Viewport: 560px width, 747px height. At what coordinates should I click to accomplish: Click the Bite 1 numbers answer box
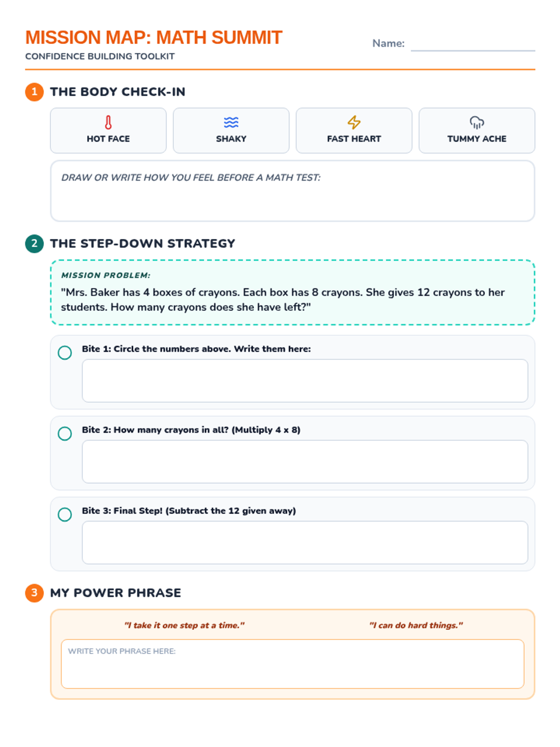[x=305, y=381]
